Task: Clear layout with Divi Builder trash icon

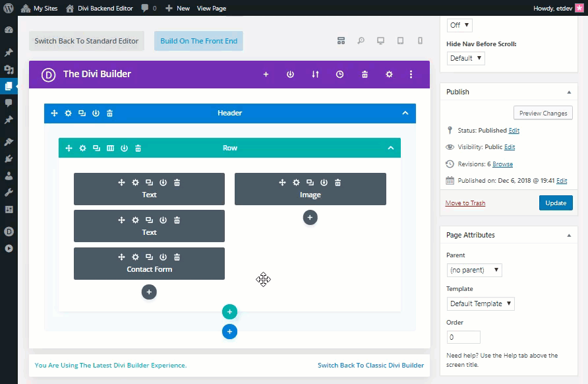Action: click(365, 75)
